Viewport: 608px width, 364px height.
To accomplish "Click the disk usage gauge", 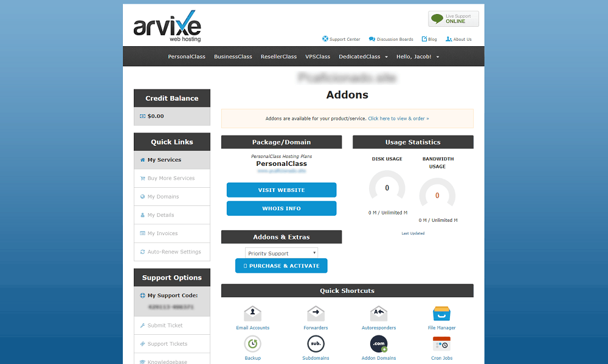I will point(387,186).
